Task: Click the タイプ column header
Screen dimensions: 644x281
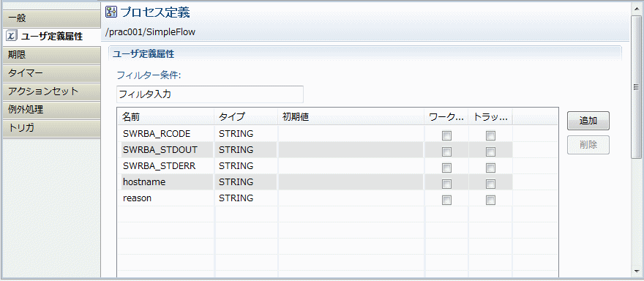Action: point(246,117)
